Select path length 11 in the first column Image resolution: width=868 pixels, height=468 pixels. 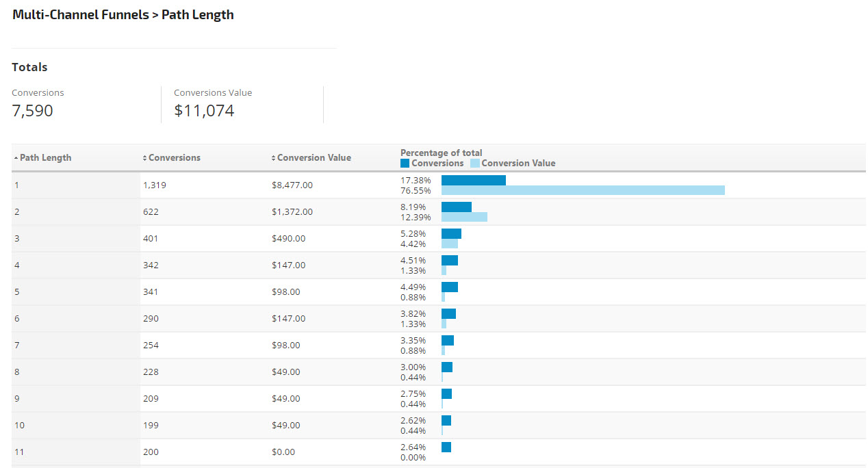[19, 452]
